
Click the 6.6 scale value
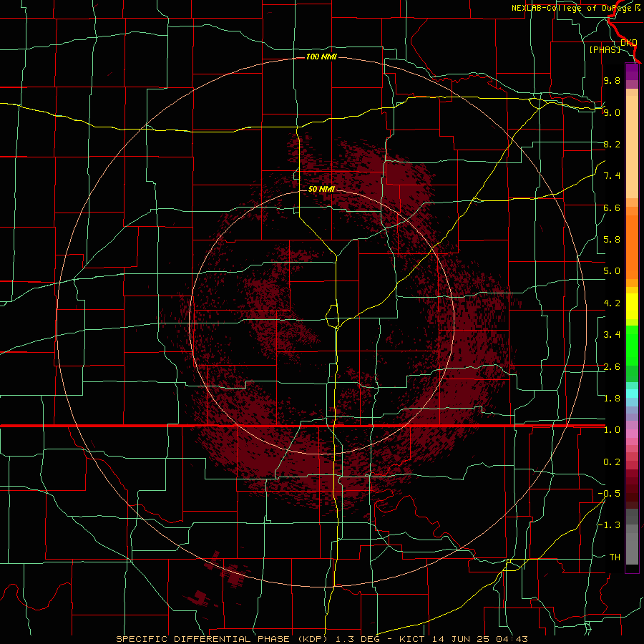click(612, 208)
